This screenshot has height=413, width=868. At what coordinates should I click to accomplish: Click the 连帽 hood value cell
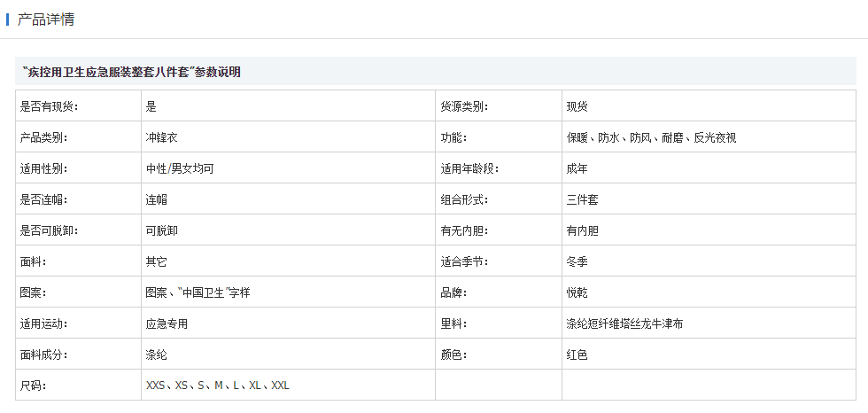click(289, 199)
